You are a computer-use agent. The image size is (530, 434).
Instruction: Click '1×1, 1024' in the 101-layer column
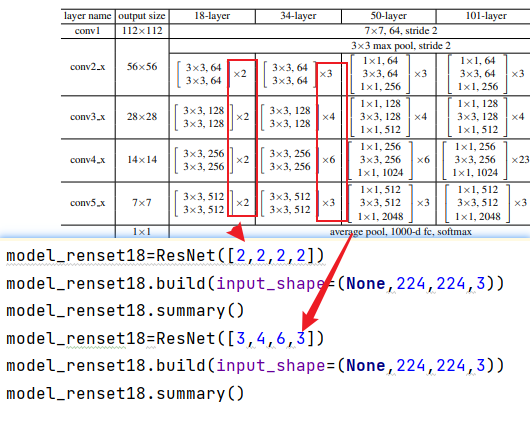[x=475, y=173]
